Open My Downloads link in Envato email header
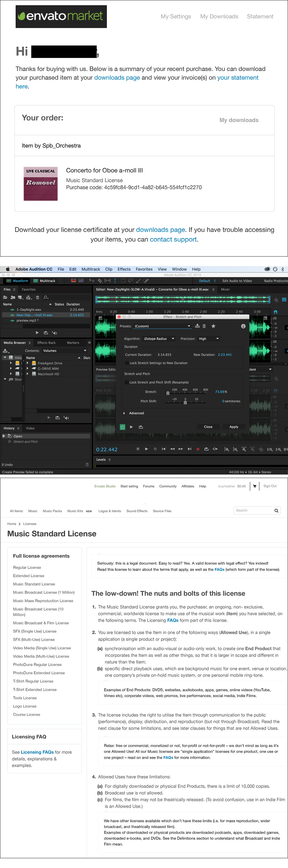The image size is (288, 868). click(x=219, y=16)
